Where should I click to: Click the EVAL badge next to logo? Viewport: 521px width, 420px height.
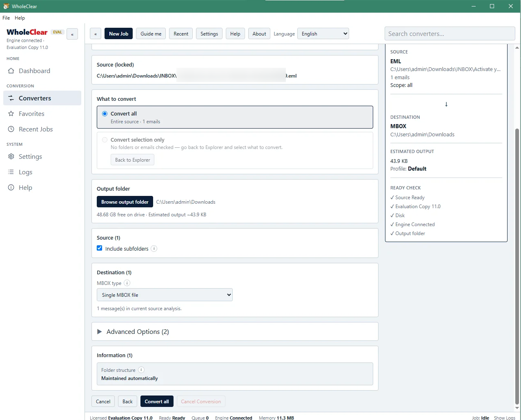pos(58,32)
